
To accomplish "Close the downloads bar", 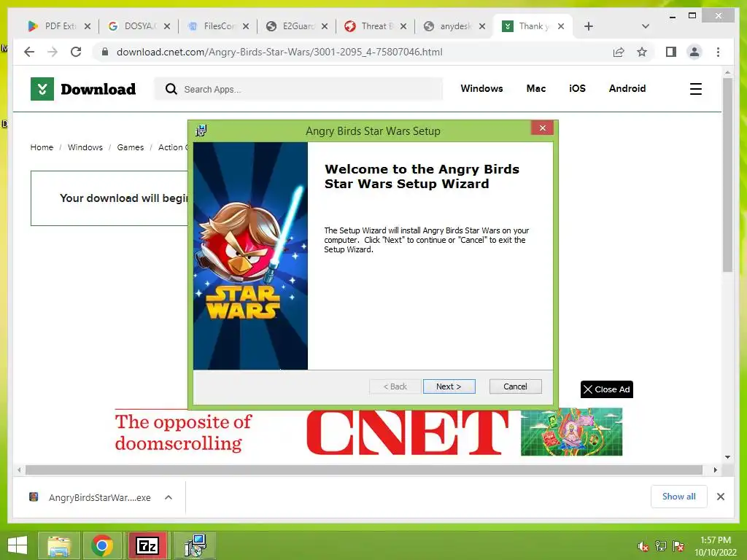I will [720, 497].
